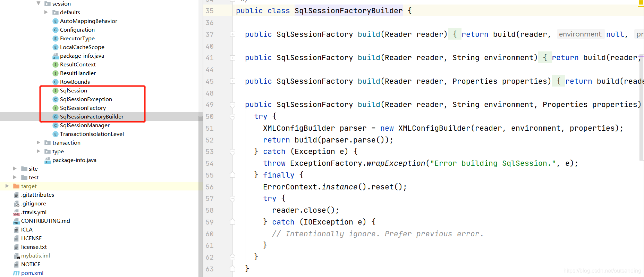The width and height of the screenshot is (644, 277).
Task: Expand the site folder
Action: [15, 169]
